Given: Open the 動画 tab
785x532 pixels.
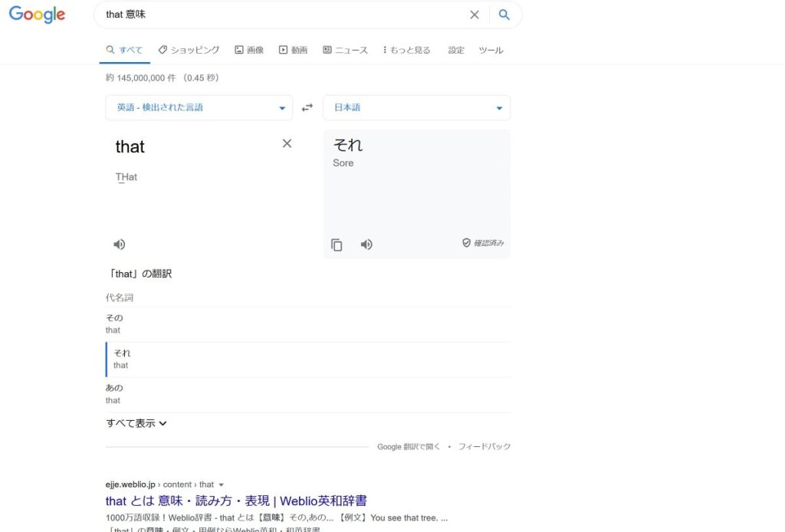Looking at the screenshot, I should pyautogui.click(x=293, y=50).
